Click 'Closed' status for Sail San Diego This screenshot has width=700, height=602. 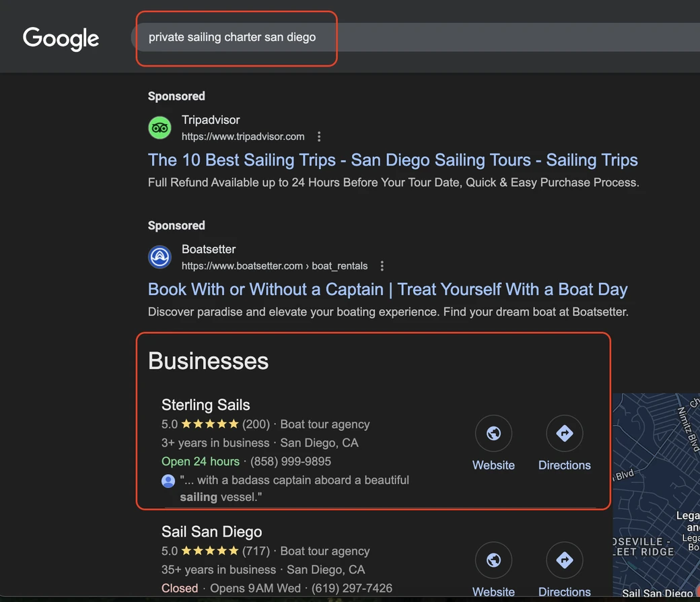[180, 588]
